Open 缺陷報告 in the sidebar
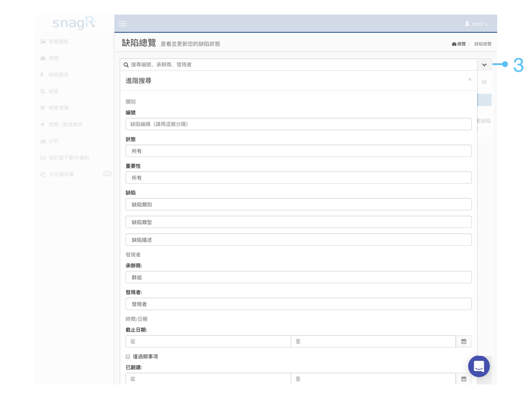The image size is (532, 399). pos(74,75)
